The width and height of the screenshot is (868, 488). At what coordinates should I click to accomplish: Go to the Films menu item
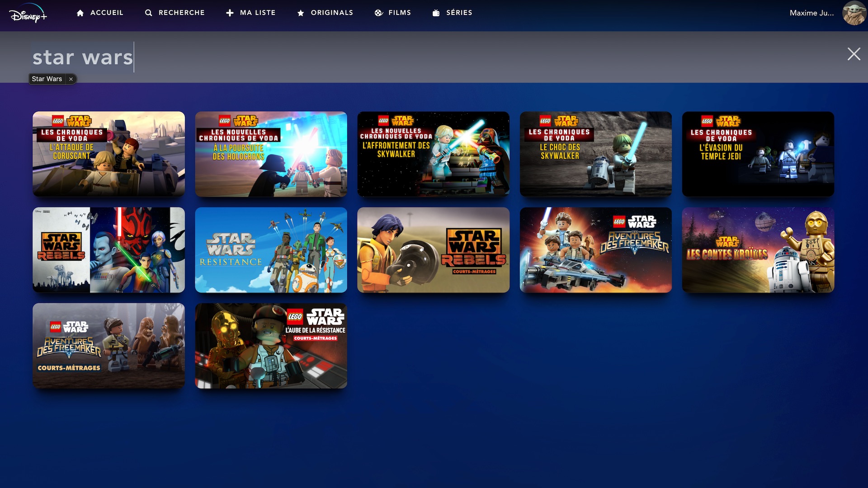(x=400, y=13)
